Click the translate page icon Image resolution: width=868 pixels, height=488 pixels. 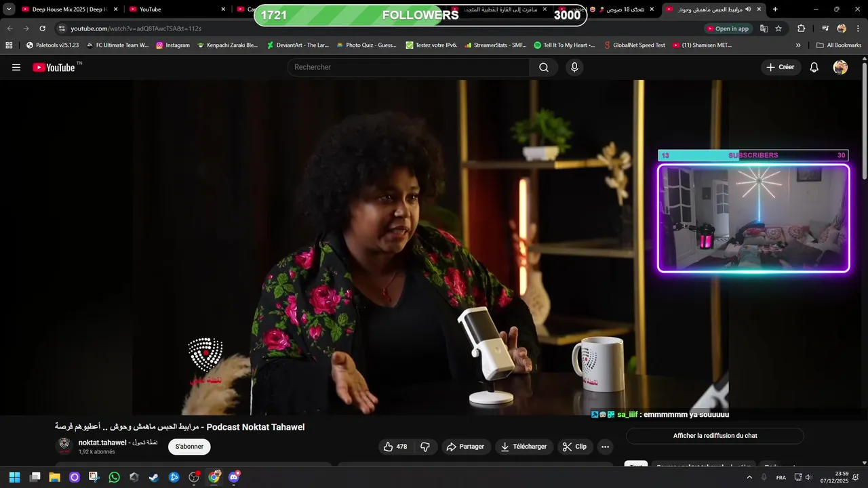click(764, 28)
